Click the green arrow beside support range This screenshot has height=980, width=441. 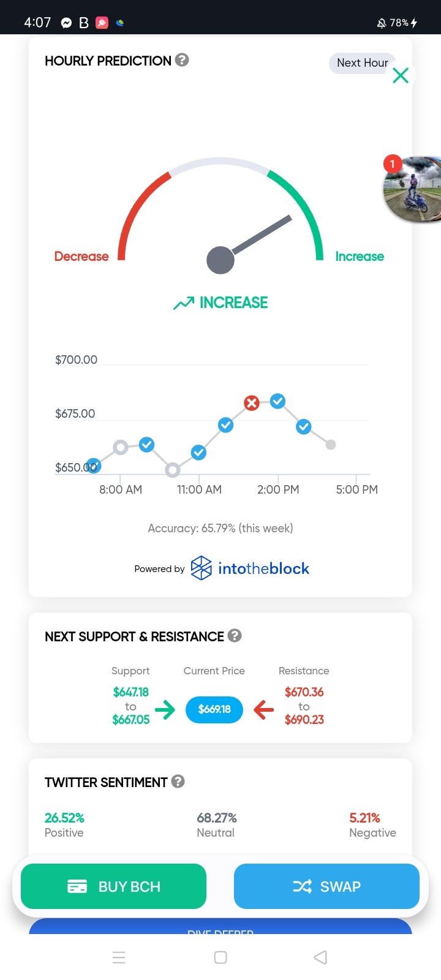(165, 710)
